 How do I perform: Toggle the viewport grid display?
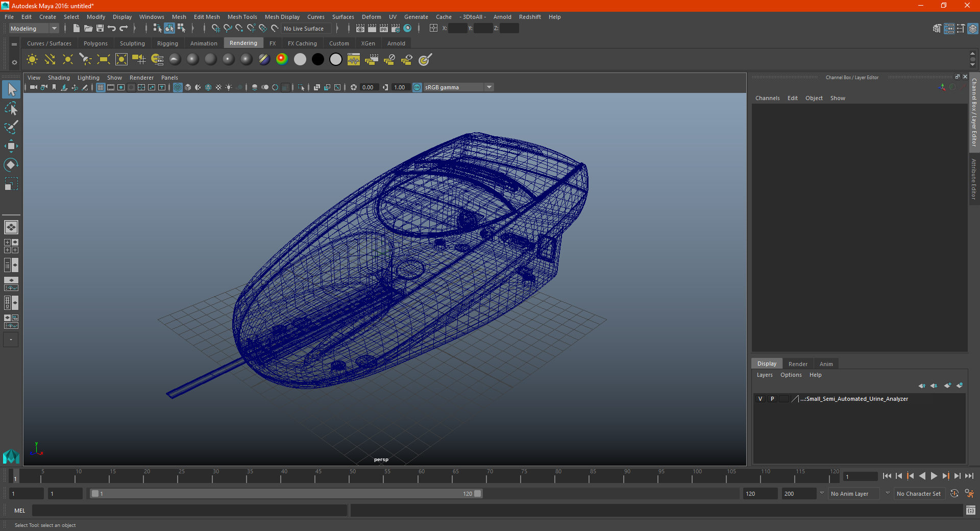click(101, 87)
